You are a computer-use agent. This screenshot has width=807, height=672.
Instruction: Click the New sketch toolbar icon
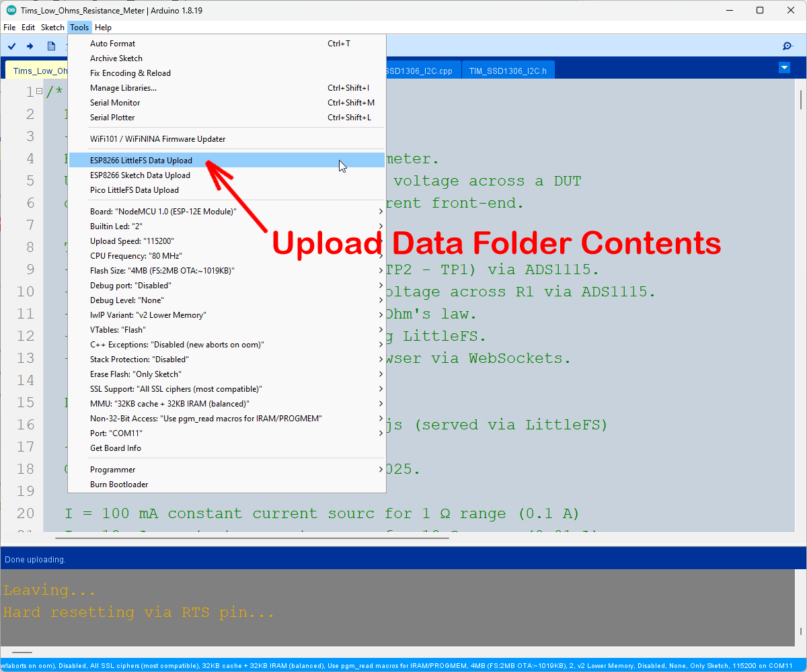[x=51, y=46]
